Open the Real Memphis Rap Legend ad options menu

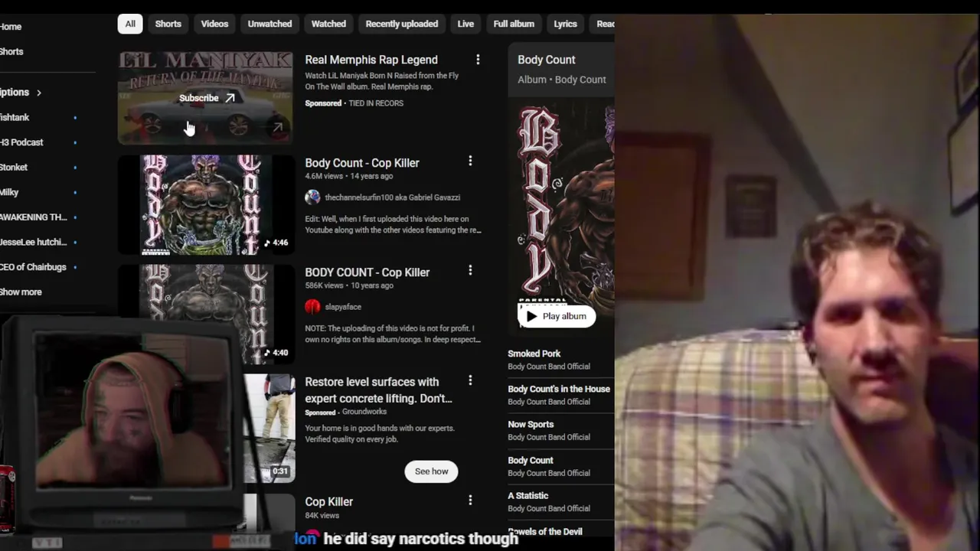[x=478, y=60]
